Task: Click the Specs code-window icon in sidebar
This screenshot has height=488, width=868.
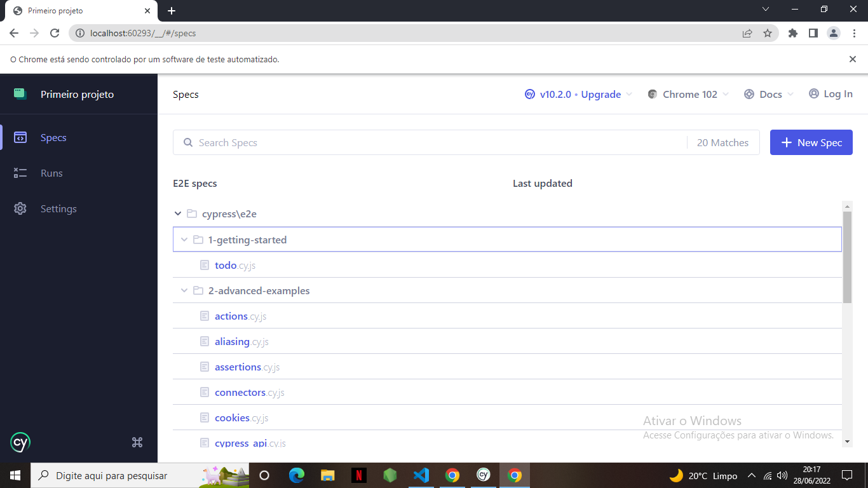Action: click(x=20, y=137)
